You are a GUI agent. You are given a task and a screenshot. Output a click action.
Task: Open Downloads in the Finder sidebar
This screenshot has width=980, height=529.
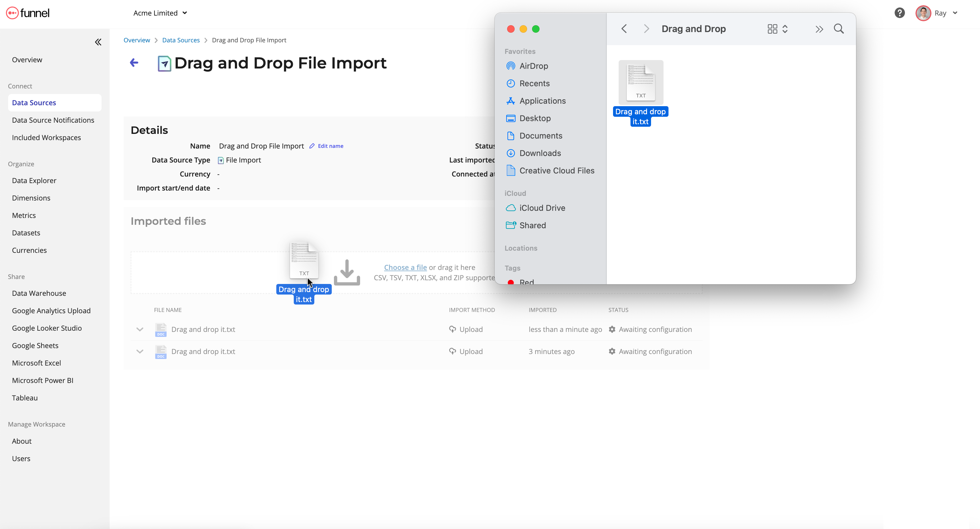[x=540, y=153]
